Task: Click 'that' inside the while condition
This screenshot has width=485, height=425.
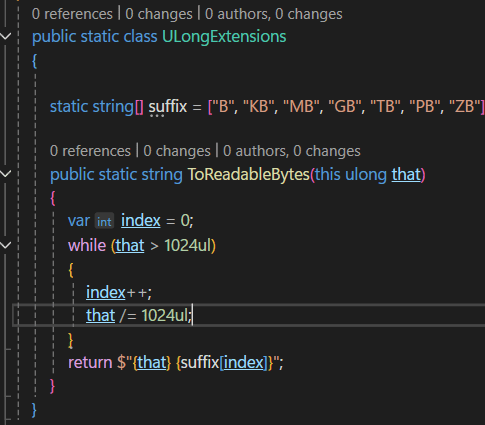Action: tap(130, 246)
